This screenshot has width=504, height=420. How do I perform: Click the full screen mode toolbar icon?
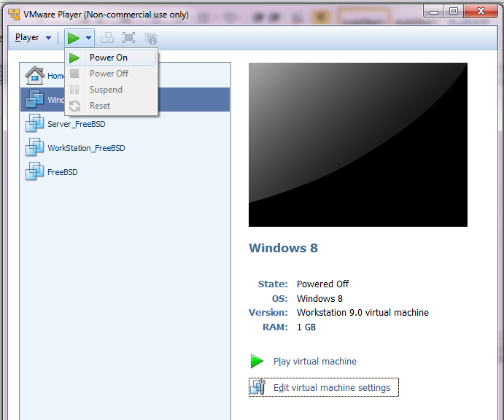[128, 38]
